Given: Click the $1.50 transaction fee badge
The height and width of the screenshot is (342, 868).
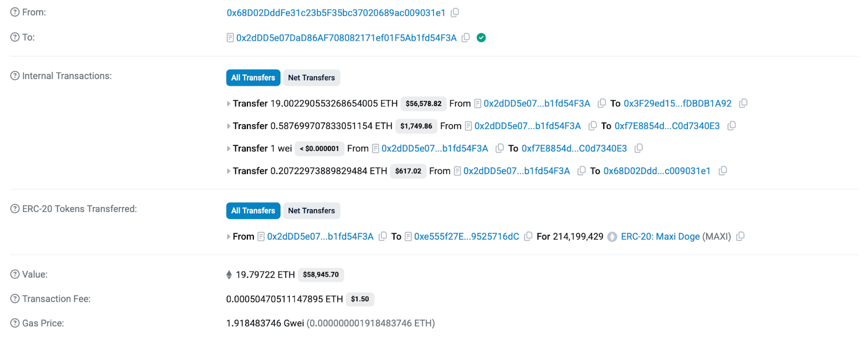Looking at the screenshot, I should (360, 299).
